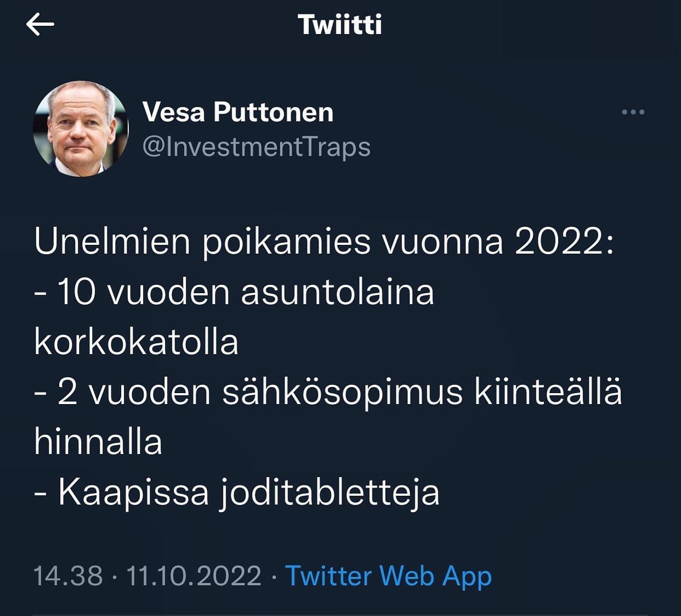Click the date 11.10.2022
Screen dimensions: 681x616
point(194,576)
